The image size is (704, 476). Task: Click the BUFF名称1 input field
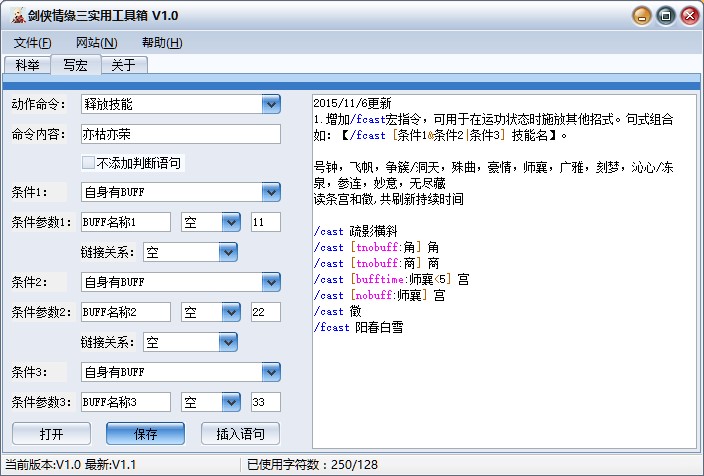coord(125,222)
